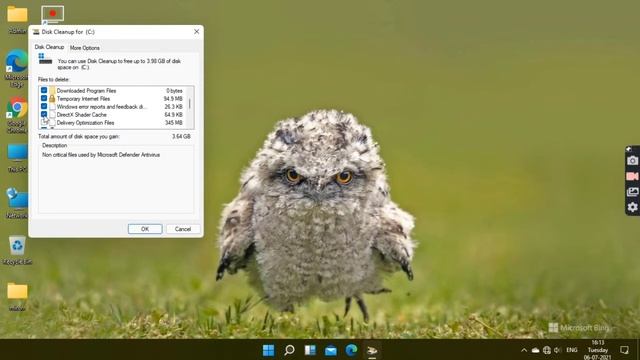This screenshot has width=640, height=360.
Task: Open network globe tray icon
Action: point(547,350)
